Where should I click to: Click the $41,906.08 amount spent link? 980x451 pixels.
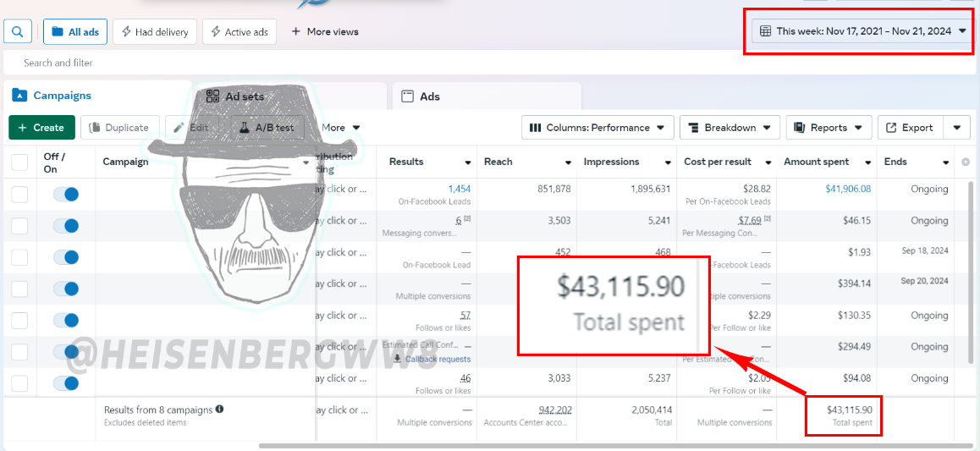848,189
